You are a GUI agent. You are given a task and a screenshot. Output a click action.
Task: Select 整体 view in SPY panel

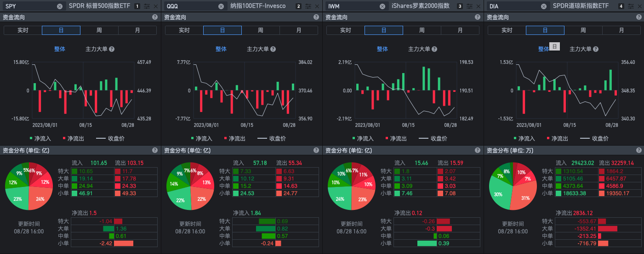point(60,49)
